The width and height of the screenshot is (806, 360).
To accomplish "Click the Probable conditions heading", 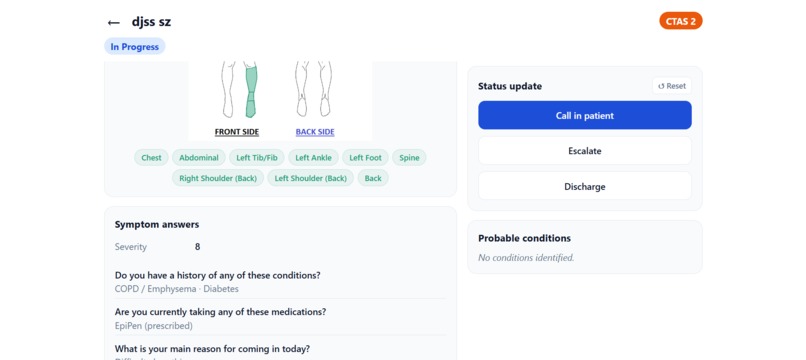I will (524, 238).
